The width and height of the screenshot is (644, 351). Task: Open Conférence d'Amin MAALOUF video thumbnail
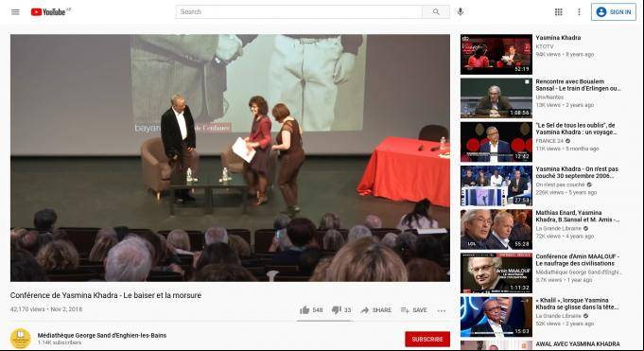pyautogui.click(x=496, y=272)
